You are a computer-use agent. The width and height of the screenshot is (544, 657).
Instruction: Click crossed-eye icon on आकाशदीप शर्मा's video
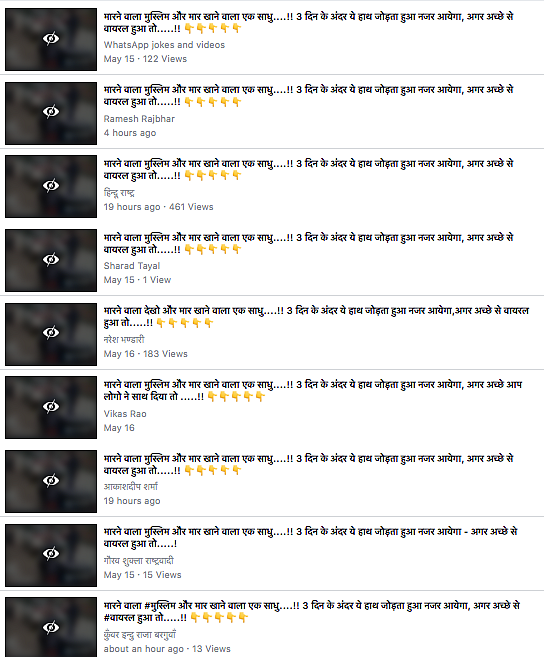(x=51, y=480)
